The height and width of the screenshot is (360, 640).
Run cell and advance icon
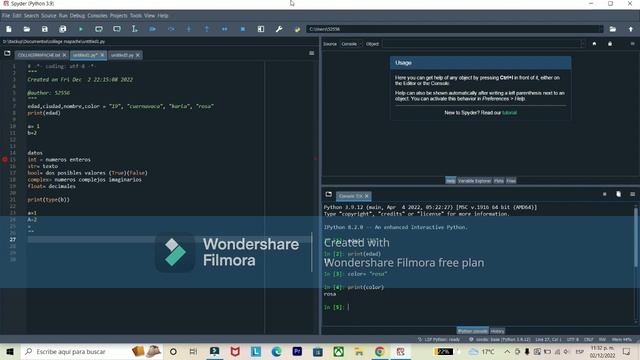[x=117, y=29]
